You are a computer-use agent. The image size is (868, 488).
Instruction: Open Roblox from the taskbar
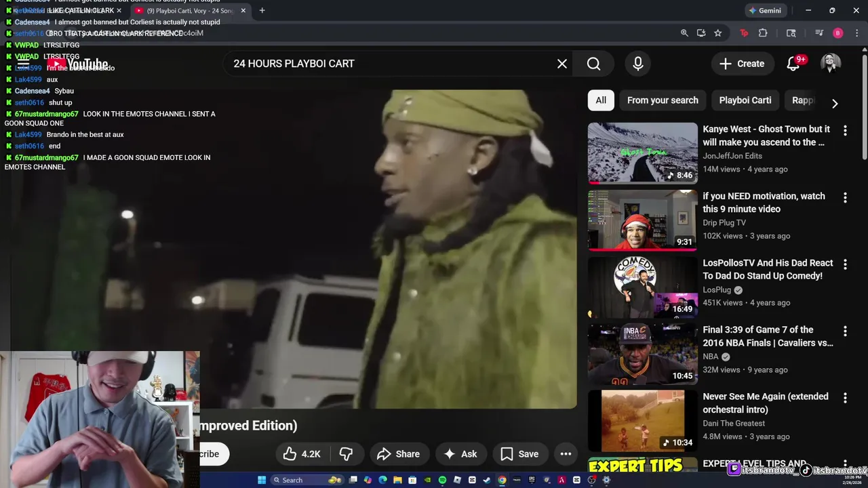[x=457, y=480]
